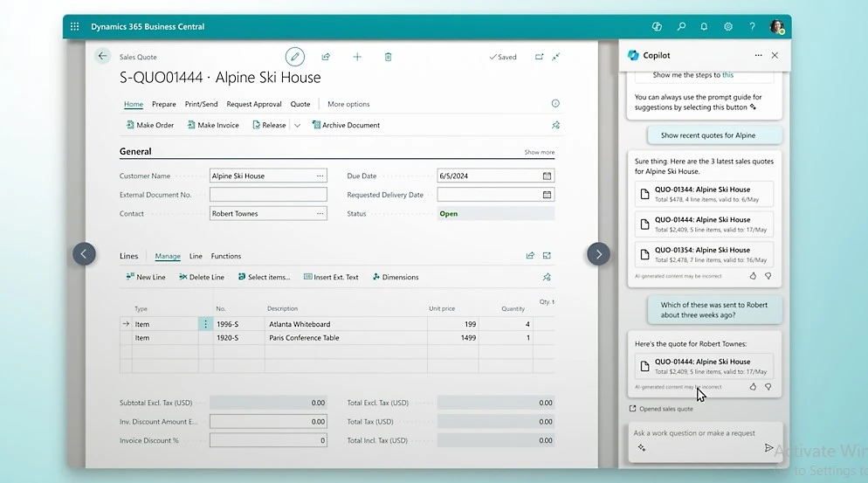Go to the next record arrow
868x483 pixels.
[598, 253]
